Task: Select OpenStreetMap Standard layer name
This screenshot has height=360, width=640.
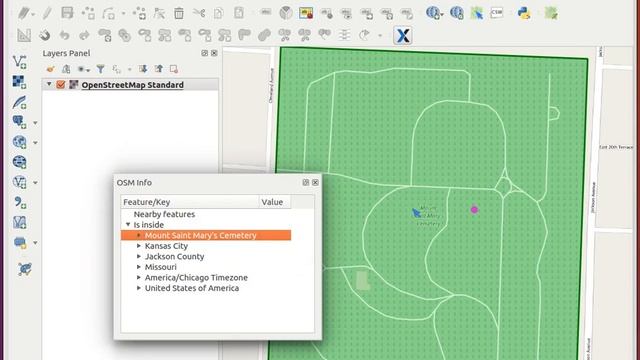Action: click(132, 85)
